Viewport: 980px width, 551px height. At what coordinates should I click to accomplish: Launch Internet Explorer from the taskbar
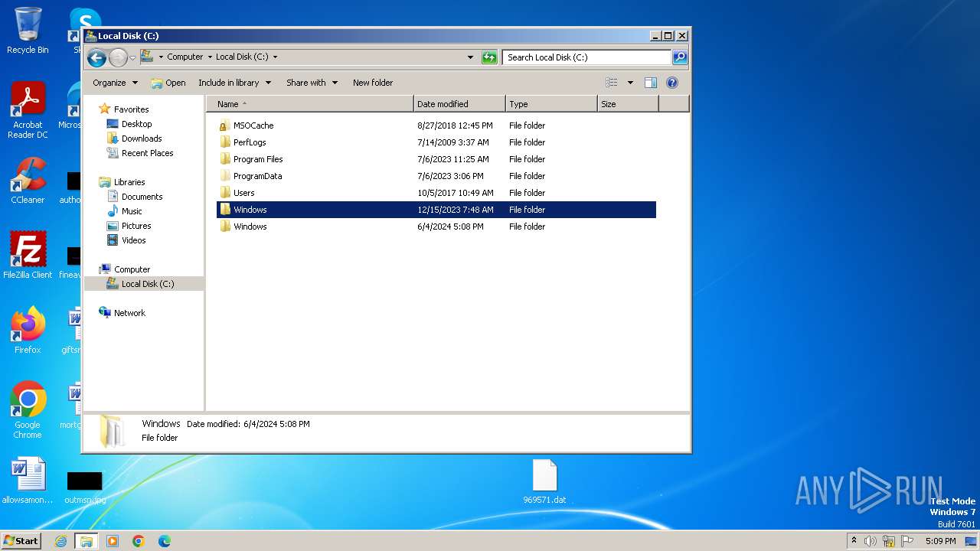point(60,541)
